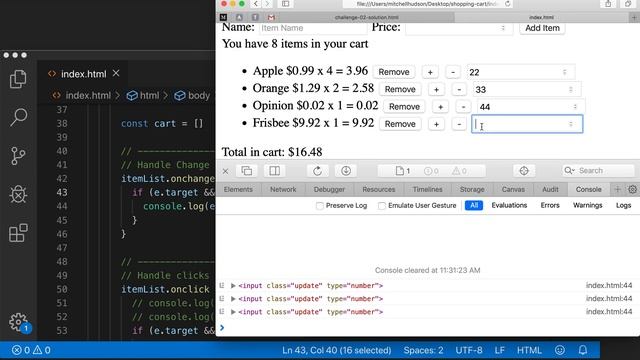Open Web Inspector settings gear
Screen dimensions: 640x360
[632, 189]
